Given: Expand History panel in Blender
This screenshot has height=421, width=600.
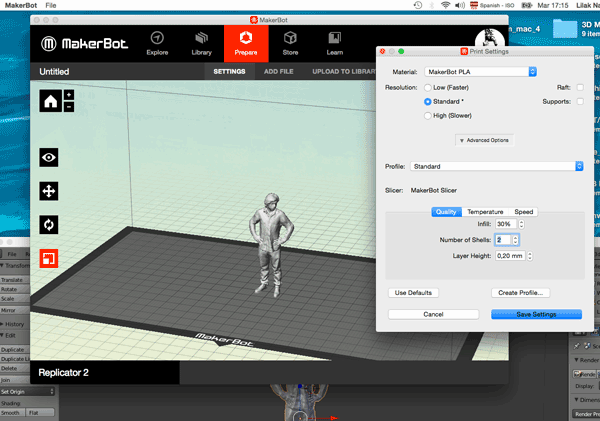Looking at the screenshot, I should (x=12, y=324).
